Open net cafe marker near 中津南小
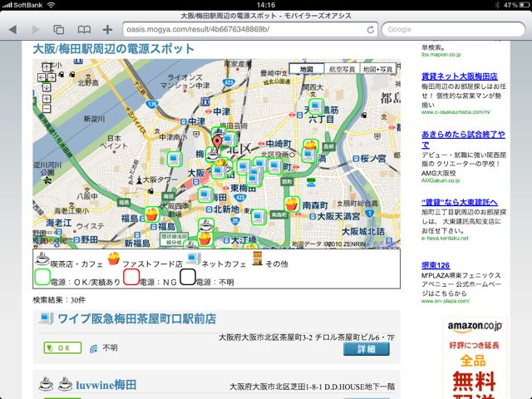This screenshot has height=399, width=532. 175,159
